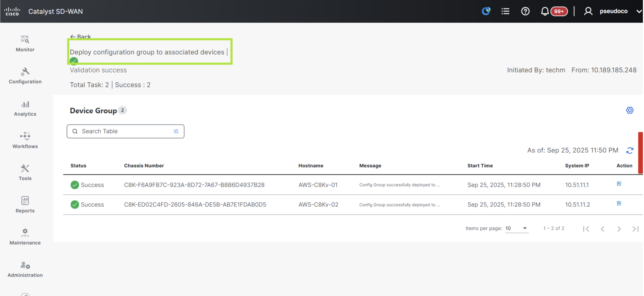The width and height of the screenshot is (644, 296).
Task: Open the notifications bell icon
Action: pos(545,11)
